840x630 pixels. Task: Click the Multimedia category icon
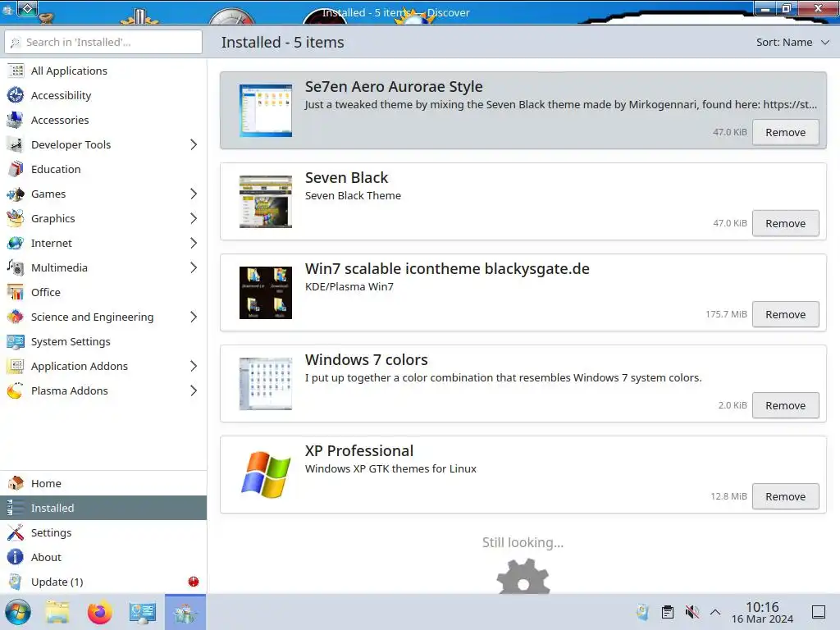click(x=16, y=268)
